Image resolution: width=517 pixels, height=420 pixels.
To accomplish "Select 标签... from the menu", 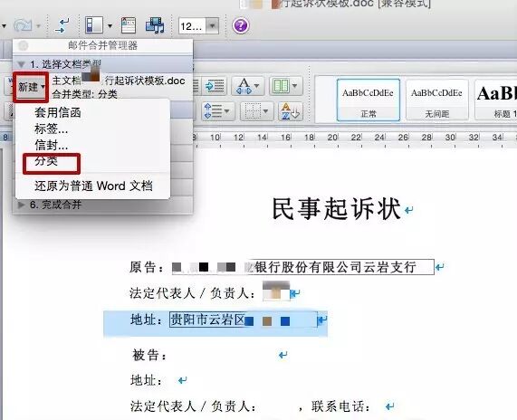I will (51, 129).
